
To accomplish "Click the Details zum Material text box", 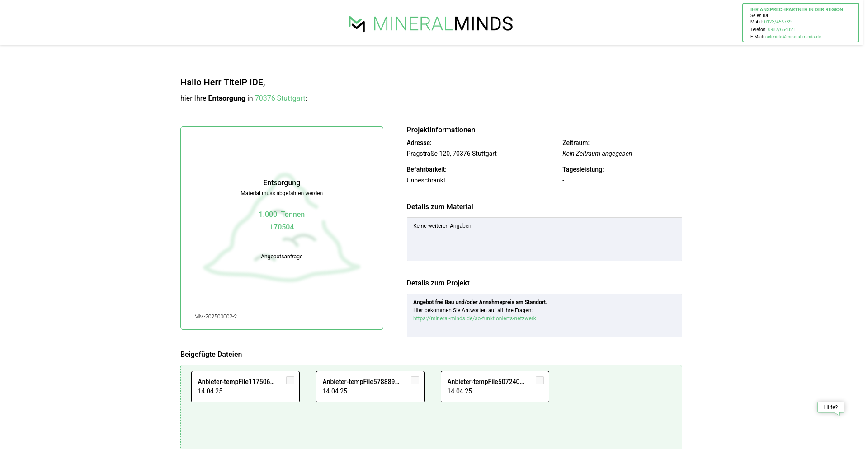I will (x=544, y=239).
